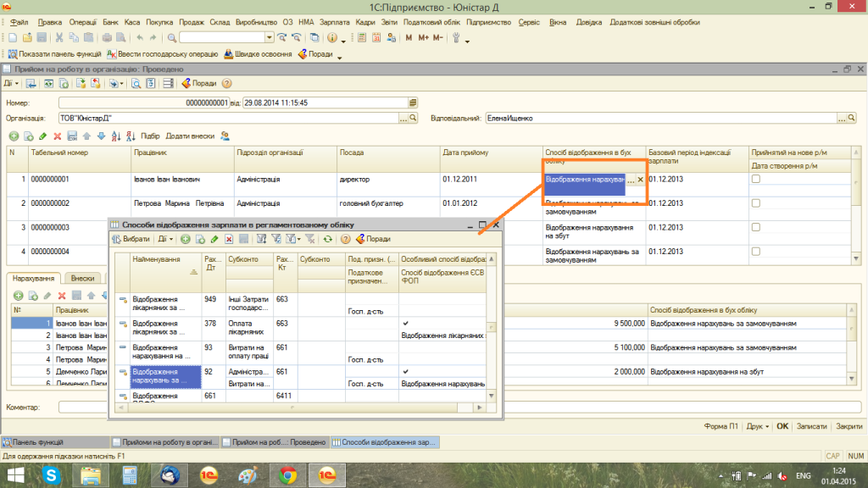The image size is (868, 488).
Task: Switch to Прийоми на роботу в органі... window tab
Action: pyautogui.click(x=164, y=442)
